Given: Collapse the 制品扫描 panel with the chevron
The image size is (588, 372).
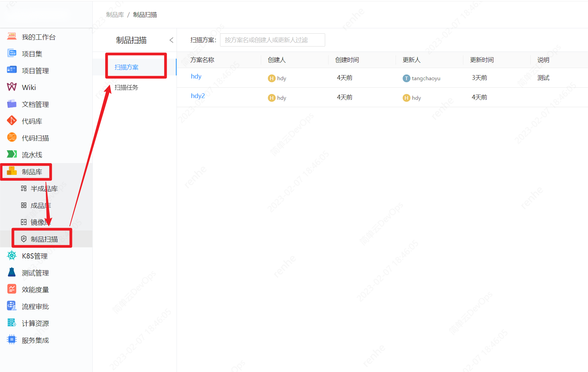Looking at the screenshot, I should coord(171,40).
